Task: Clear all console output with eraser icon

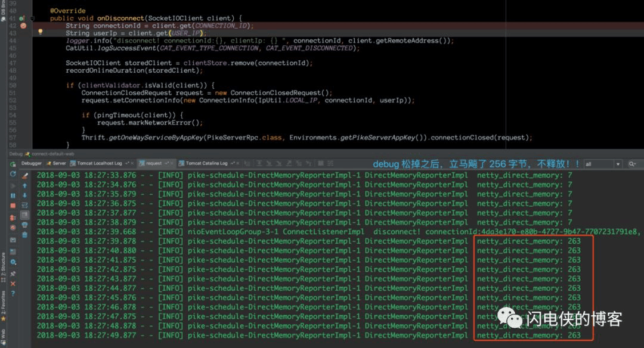Action: tap(24, 176)
